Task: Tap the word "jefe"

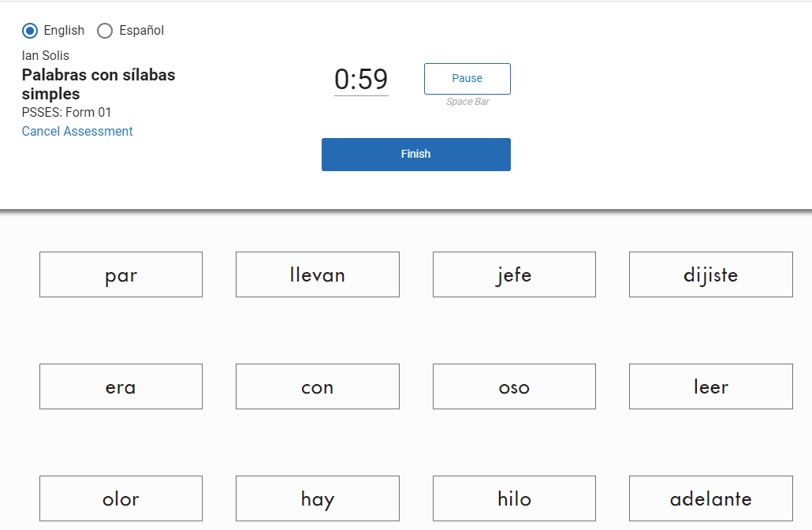Action: [514, 274]
